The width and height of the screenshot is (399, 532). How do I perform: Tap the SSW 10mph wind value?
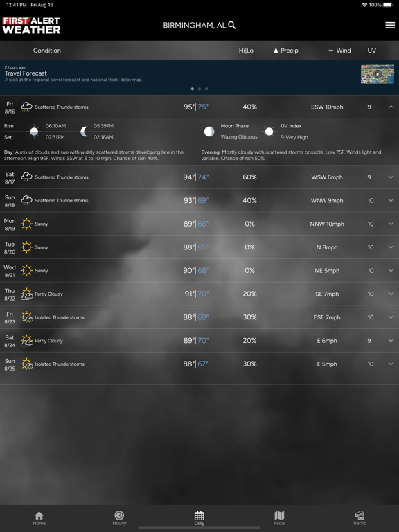pos(327,107)
